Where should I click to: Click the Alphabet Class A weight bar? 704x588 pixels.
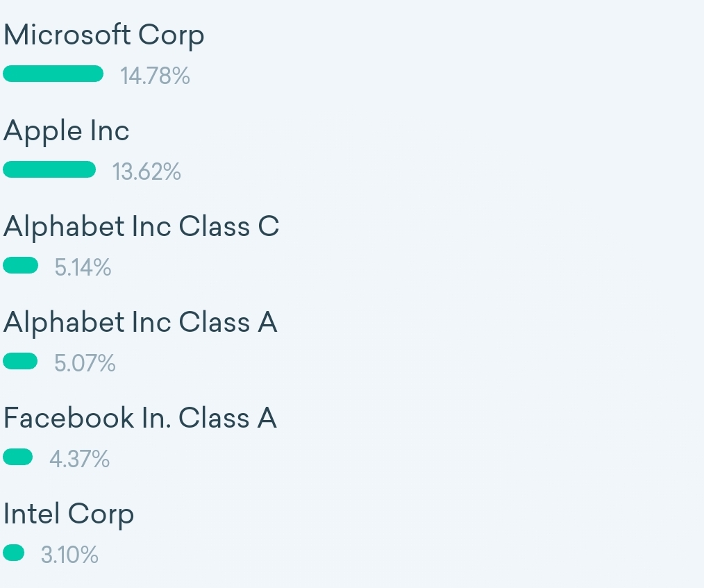pyautogui.click(x=20, y=361)
